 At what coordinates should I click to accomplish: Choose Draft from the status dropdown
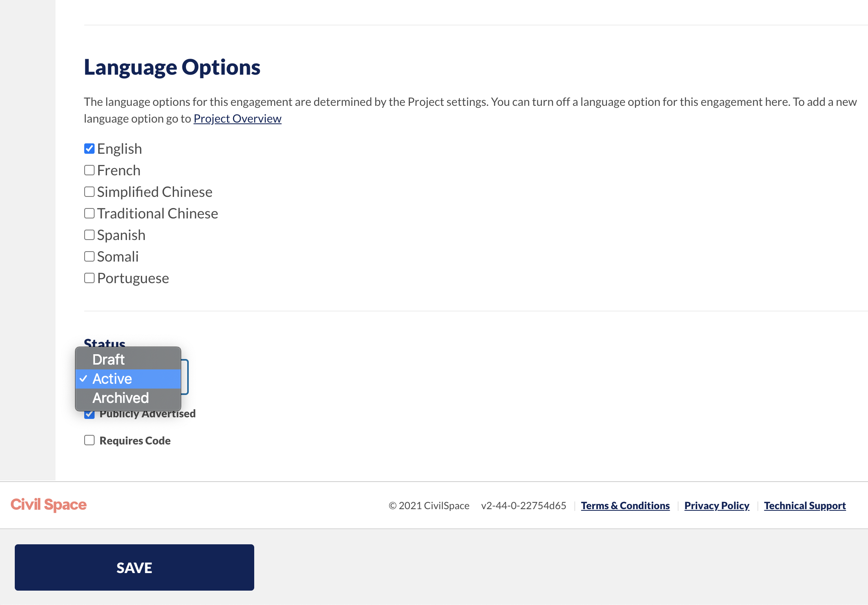click(128, 359)
